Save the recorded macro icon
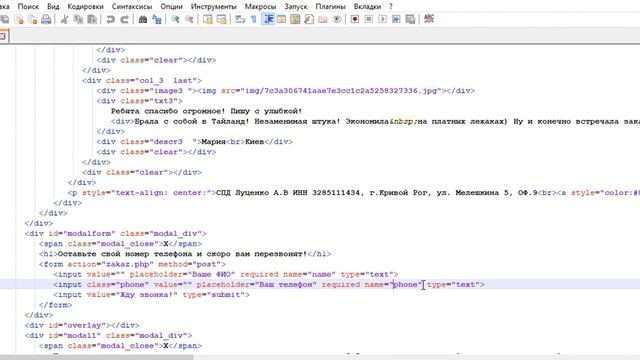The width and height of the screenshot is (640, 360). pos(410,19)
